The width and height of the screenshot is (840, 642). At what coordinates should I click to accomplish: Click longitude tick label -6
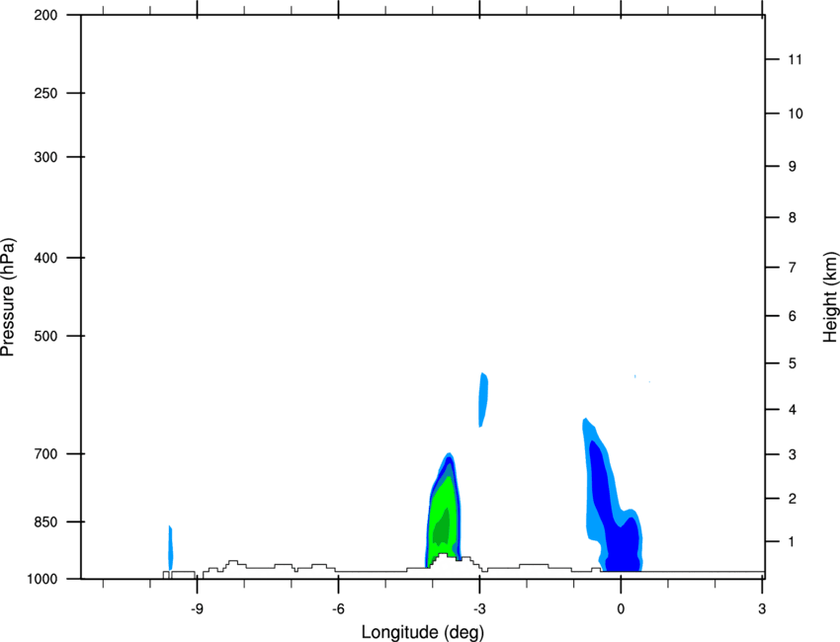pos(338,609)
